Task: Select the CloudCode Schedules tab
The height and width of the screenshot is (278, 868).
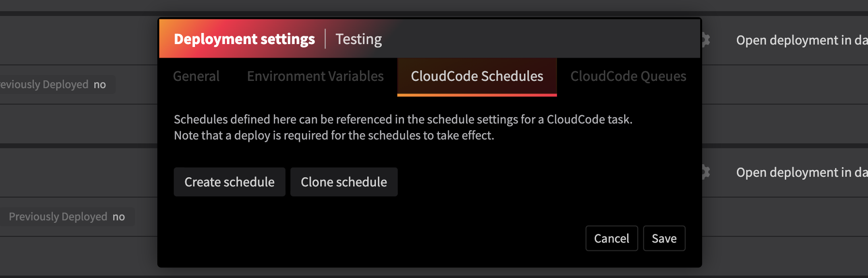Action: (477, 76)
